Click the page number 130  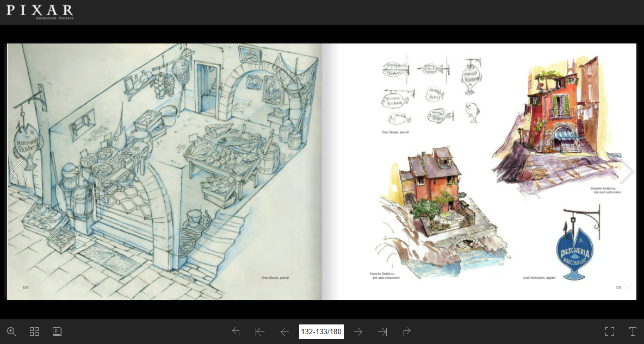(x=26, y=287)
